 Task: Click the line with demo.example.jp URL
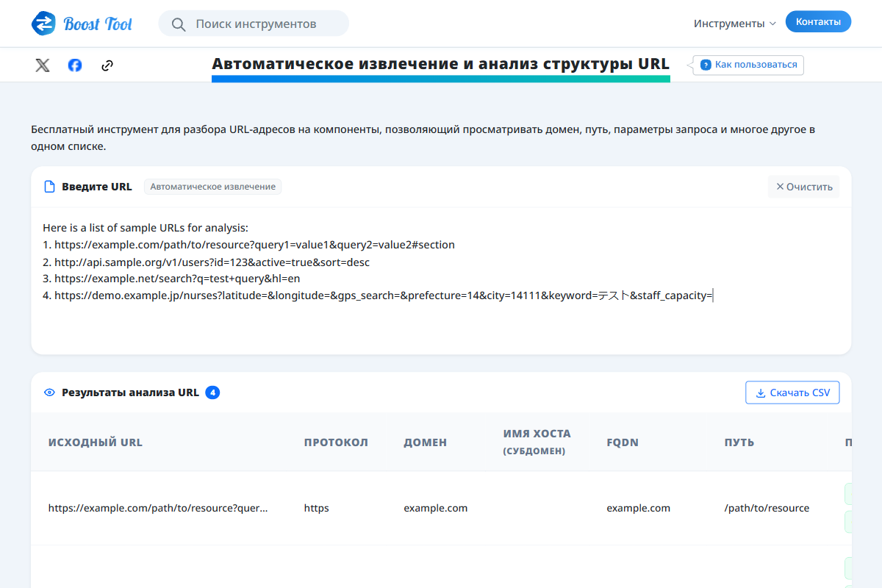pos(378,295)
